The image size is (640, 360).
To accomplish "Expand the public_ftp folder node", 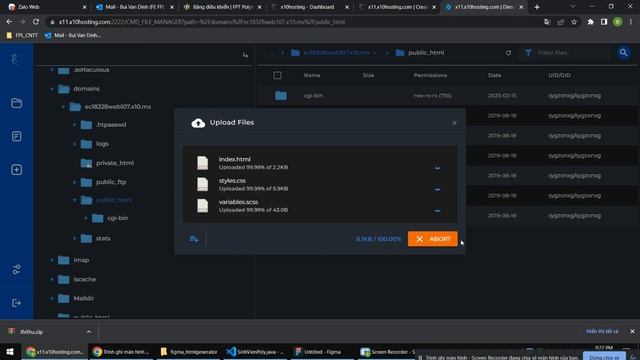I will (x=75, y=182).
